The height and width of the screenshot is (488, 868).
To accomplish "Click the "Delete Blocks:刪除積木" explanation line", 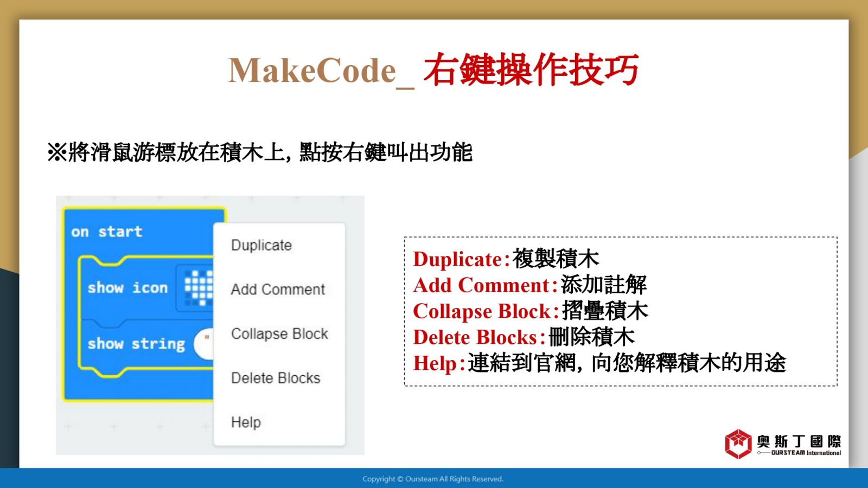I will click(524, 337).
